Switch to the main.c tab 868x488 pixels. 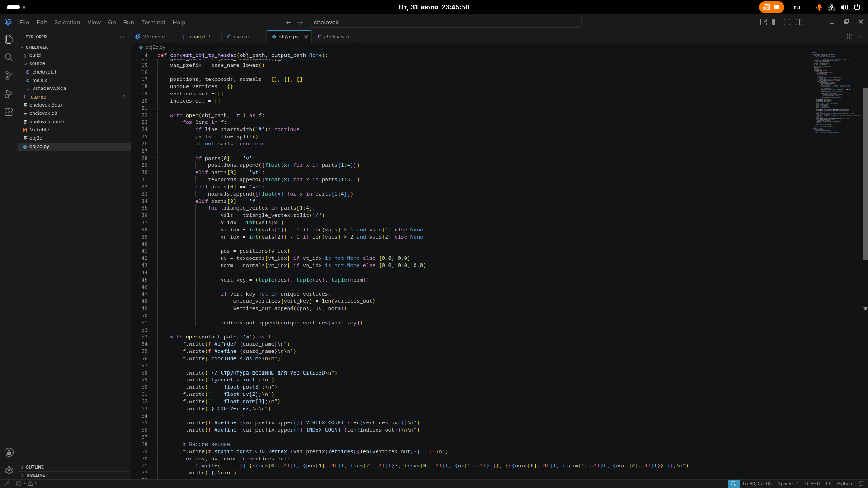point(244,37)
